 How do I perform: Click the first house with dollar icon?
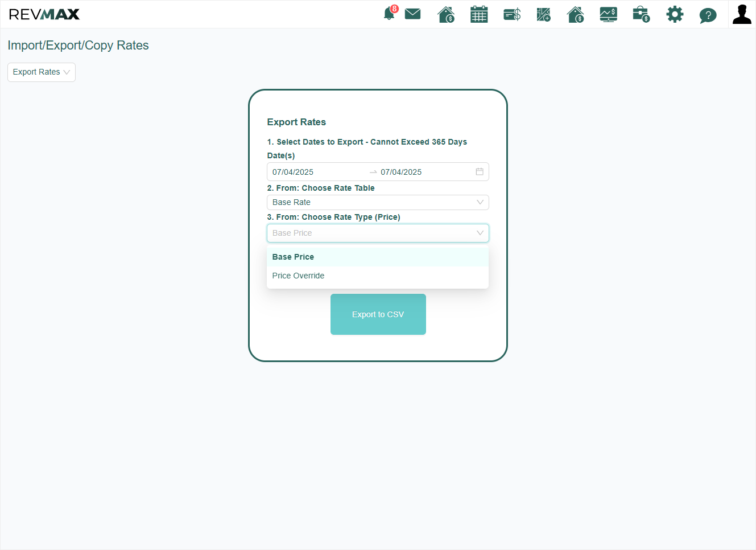(446, 14)
